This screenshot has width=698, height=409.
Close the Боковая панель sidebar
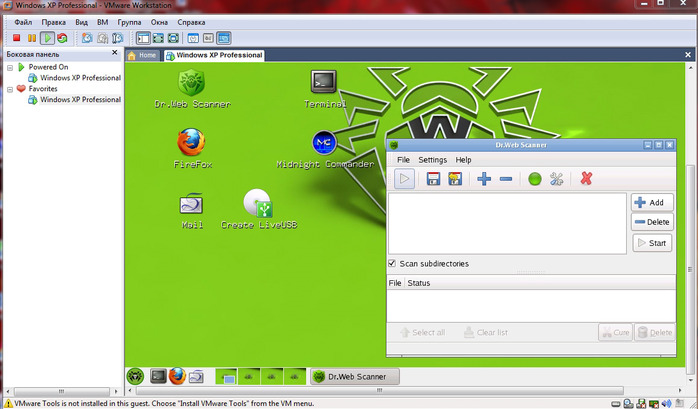pos(114,53)
